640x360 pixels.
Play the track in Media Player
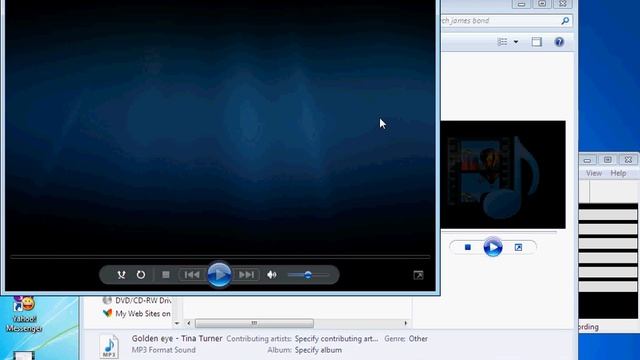click(x=219, y=275)
